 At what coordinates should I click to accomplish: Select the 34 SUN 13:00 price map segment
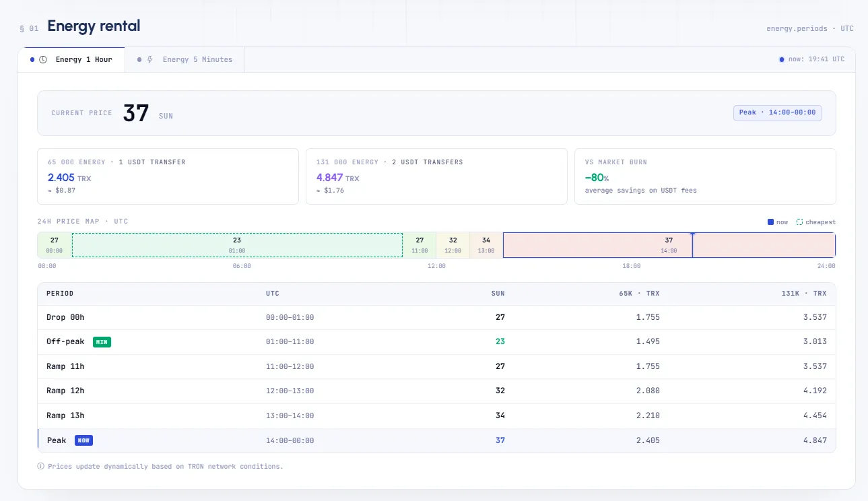(486, 245)
